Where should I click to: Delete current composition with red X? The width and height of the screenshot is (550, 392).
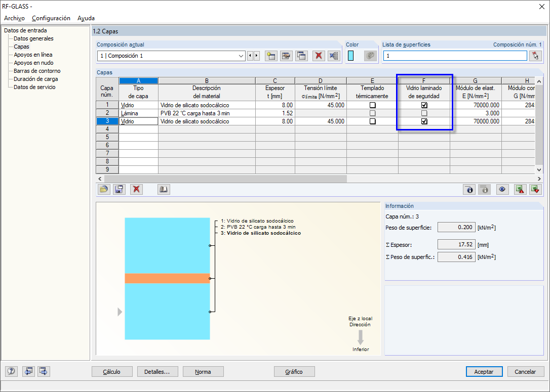click(319, 56)
